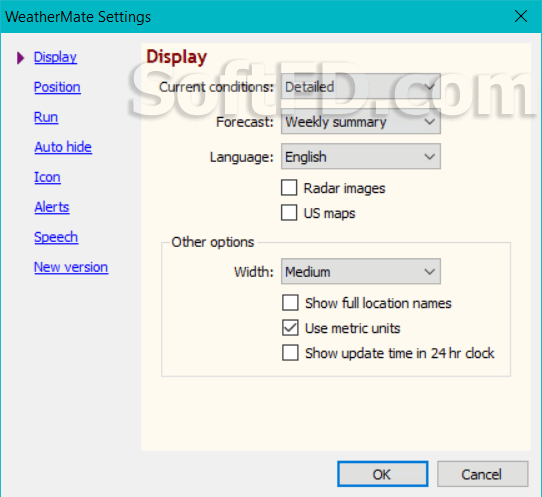
Task: Open the Forecast combo box
Action: 361,122
